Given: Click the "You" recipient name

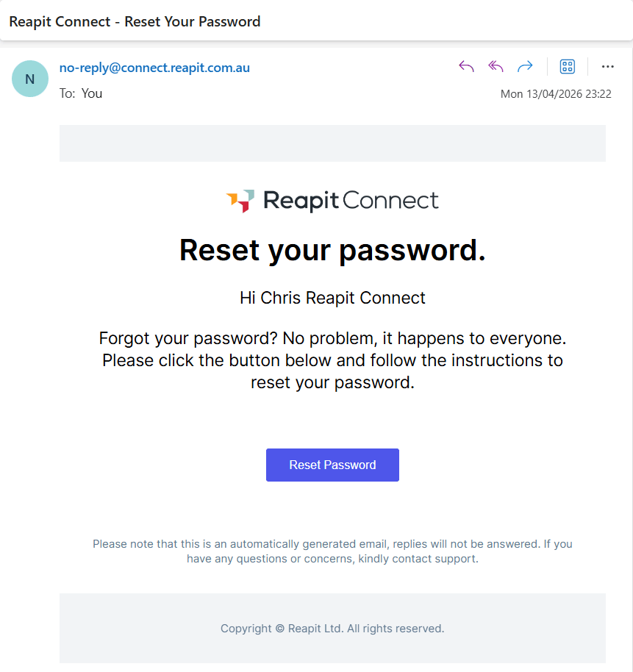Looking at the screenshot, I should (92, 93).
